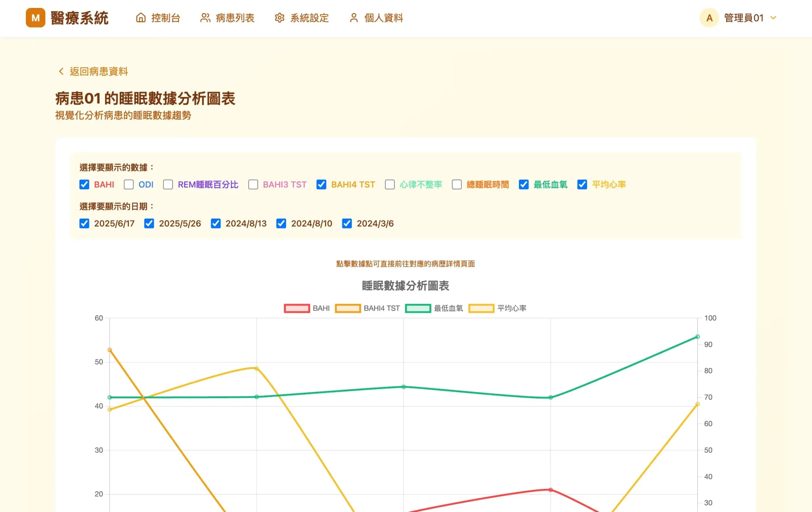Uncheck the 2025/6/17 date checkbox
This screenshot has height=512, width=812.
[x=84, y=223]
